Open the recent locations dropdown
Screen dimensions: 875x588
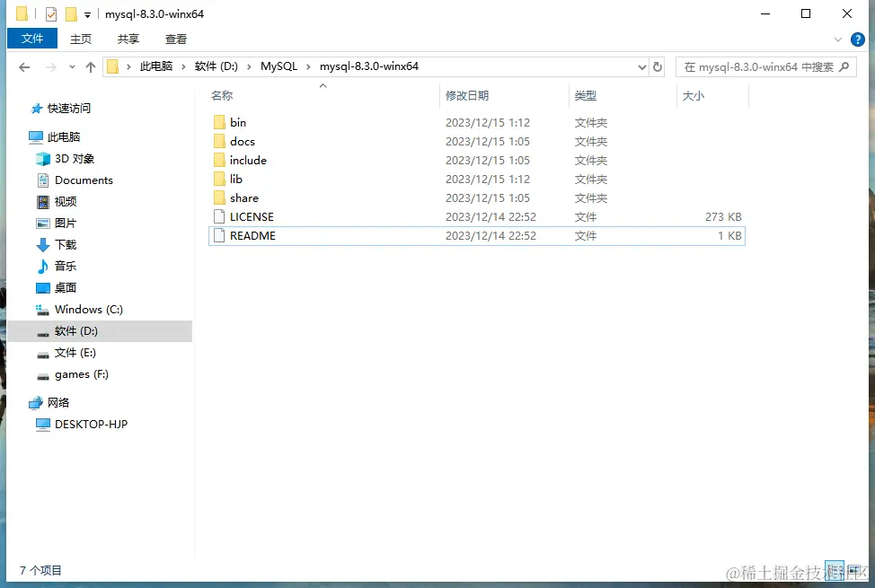point(72,67)
